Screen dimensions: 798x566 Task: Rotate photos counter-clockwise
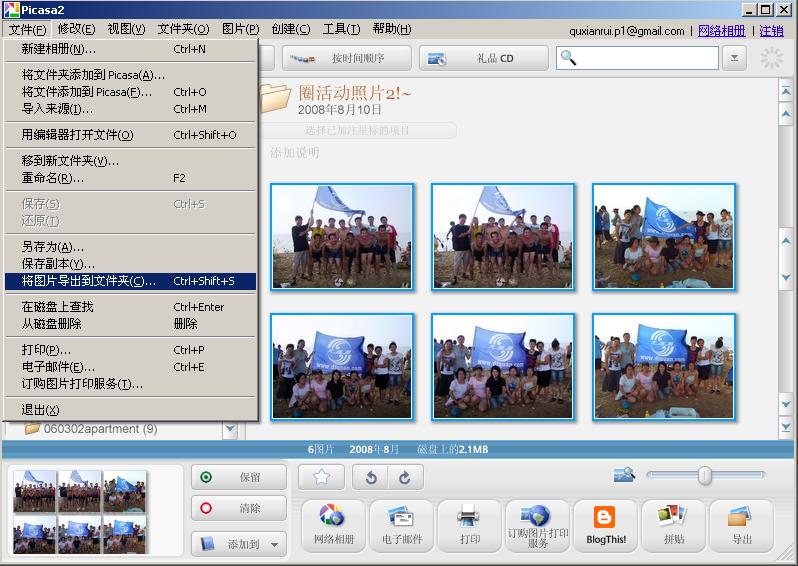[x=371, y=477]
